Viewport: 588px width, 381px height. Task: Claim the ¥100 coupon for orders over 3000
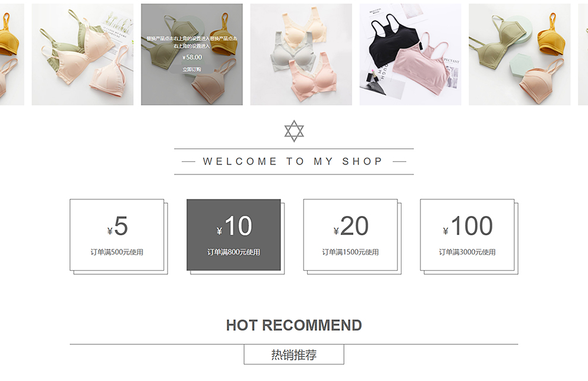coord(467,234)
